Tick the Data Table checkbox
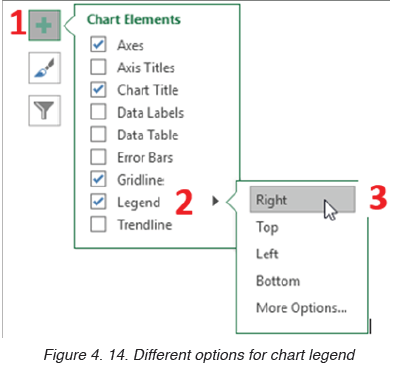 pos(98,134)
